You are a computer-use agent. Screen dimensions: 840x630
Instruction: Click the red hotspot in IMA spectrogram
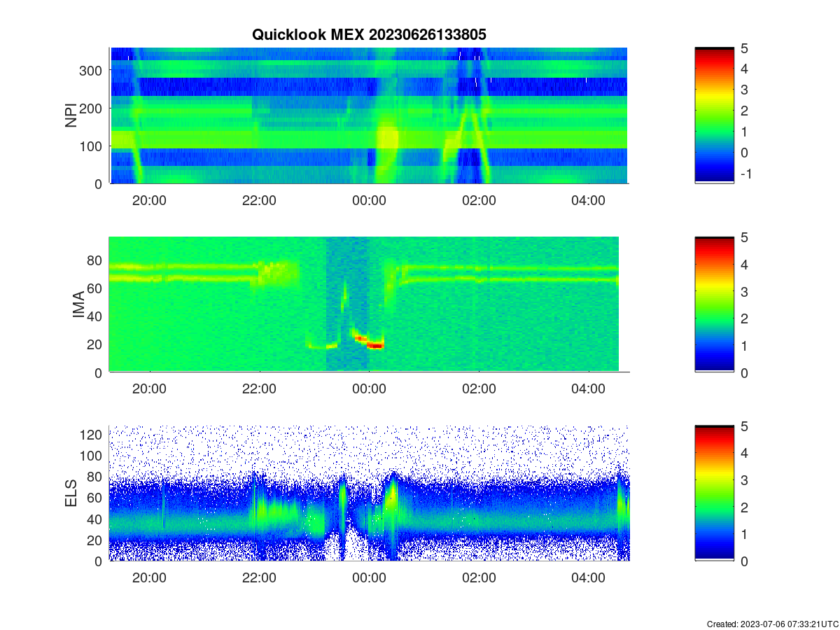(375, 345)
